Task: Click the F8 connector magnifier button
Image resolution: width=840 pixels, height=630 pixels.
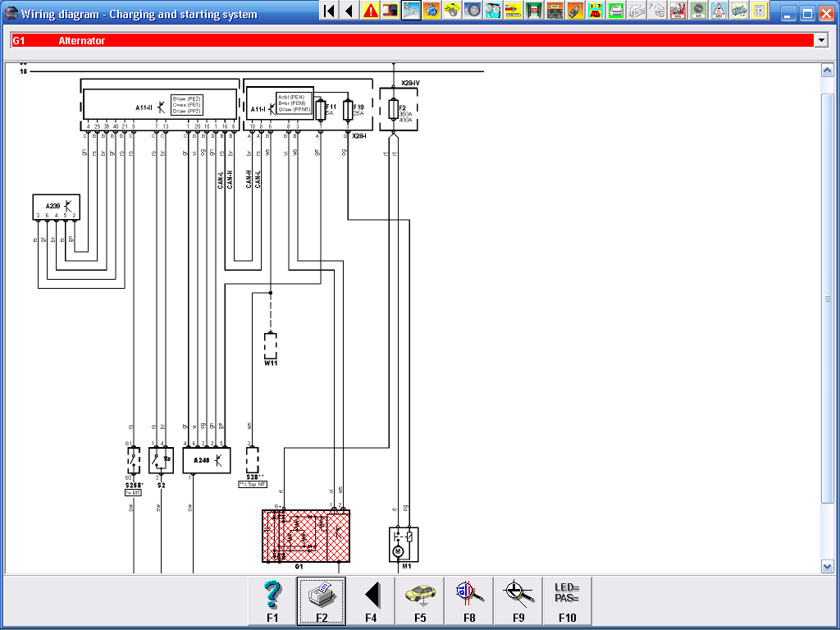Action: 469,601
